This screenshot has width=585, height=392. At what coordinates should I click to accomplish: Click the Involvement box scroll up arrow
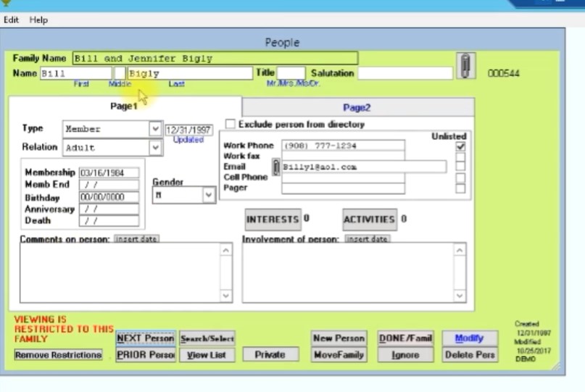(x=460, y=250)
